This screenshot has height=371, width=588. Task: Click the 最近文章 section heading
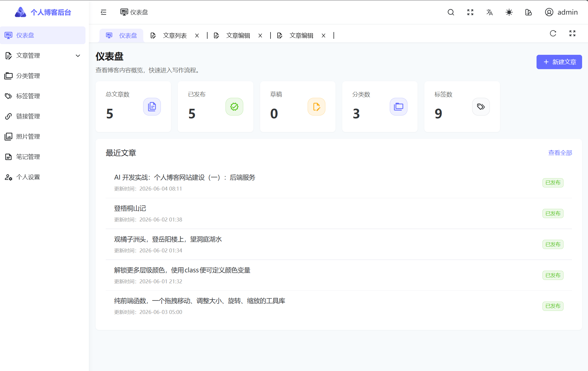coord(121,153)
